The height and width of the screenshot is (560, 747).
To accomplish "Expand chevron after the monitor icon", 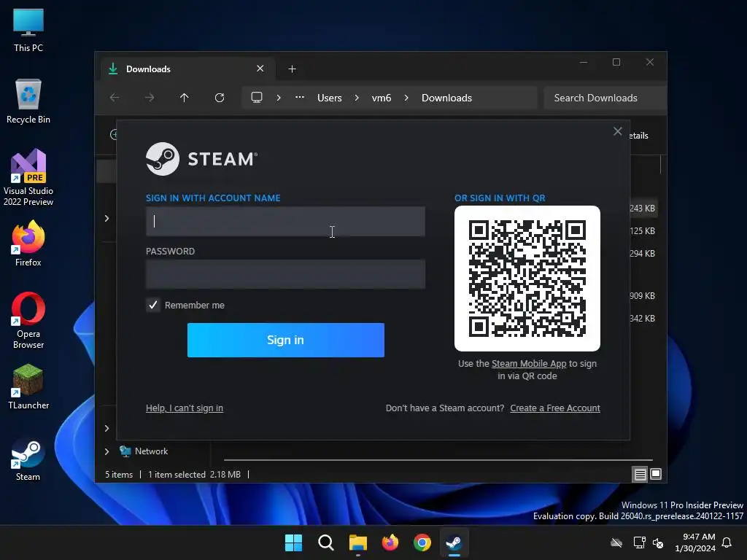I will [279, 98].
